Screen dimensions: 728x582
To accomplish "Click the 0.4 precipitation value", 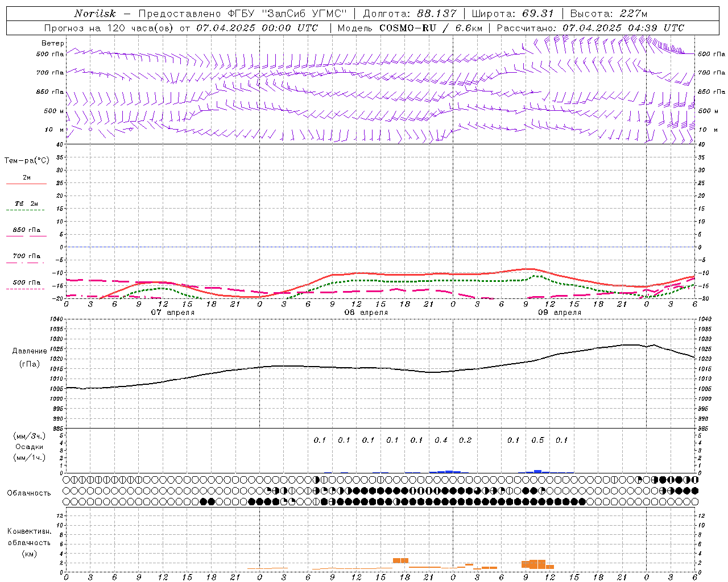I will click(x=441, y=440).
